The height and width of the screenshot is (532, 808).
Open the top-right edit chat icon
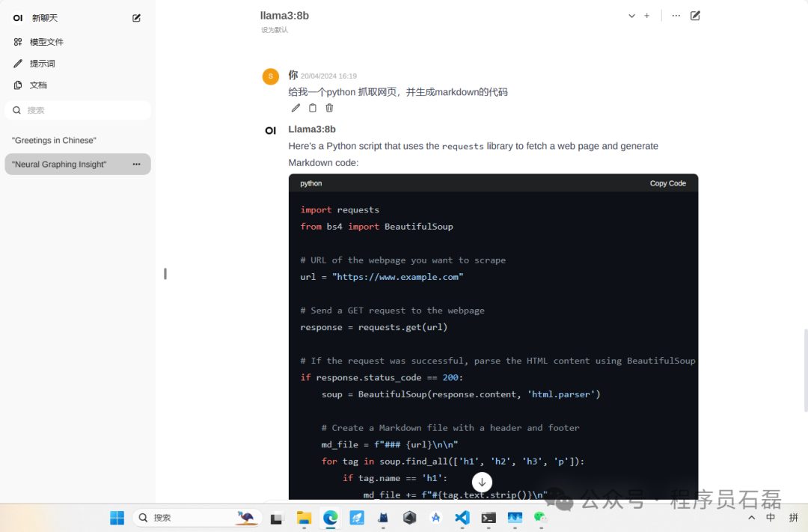[x=695, y=16]
